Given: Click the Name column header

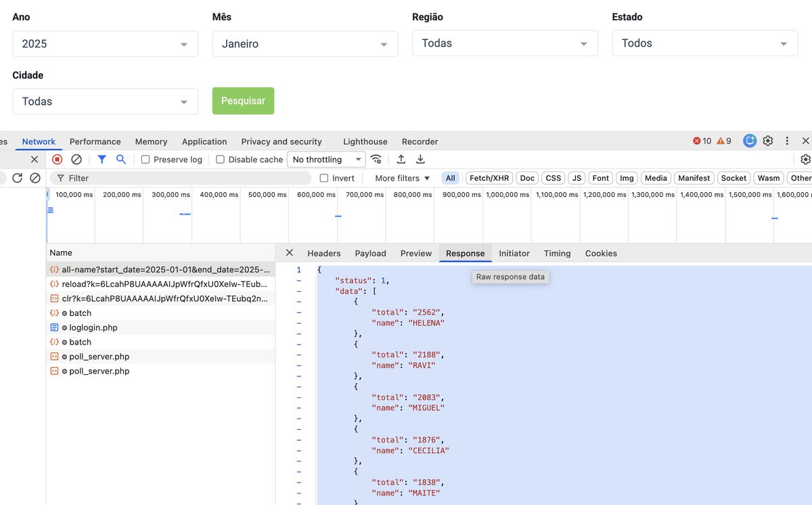Looking at the screenshot, I should [161, 252].
